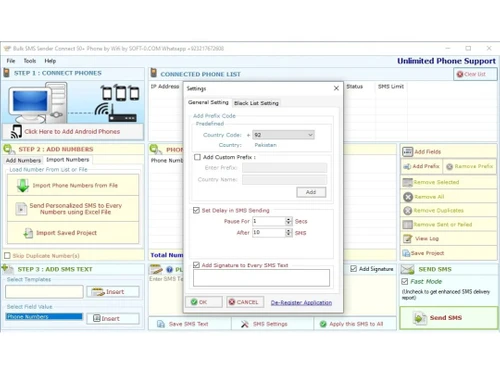Click the Add Android Phones cast icon
The image size is (500, 375).
16,131
